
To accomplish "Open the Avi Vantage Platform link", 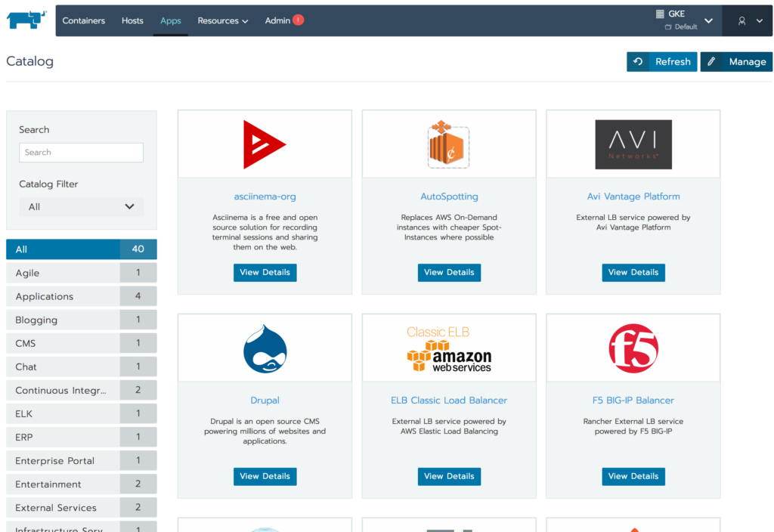I will (633, 196).
